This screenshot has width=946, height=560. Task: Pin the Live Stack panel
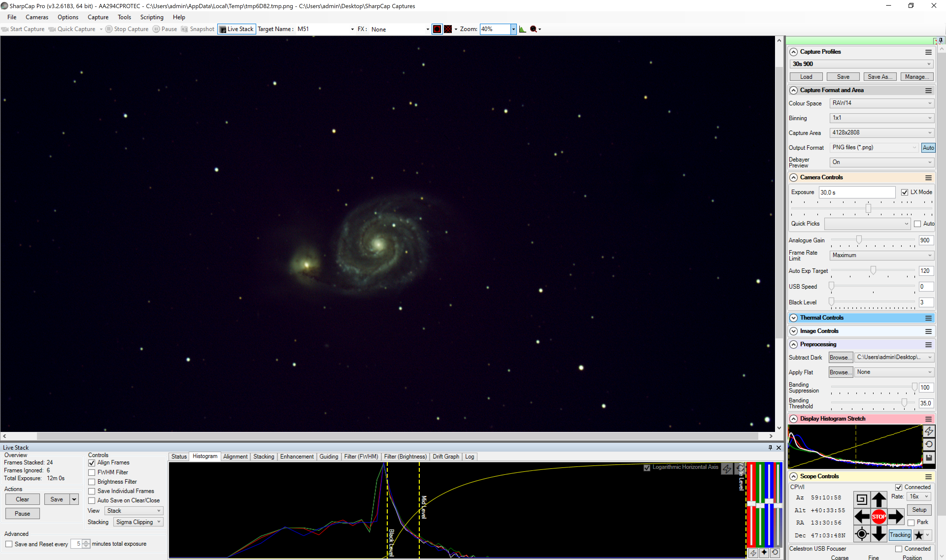click(770, 447)
